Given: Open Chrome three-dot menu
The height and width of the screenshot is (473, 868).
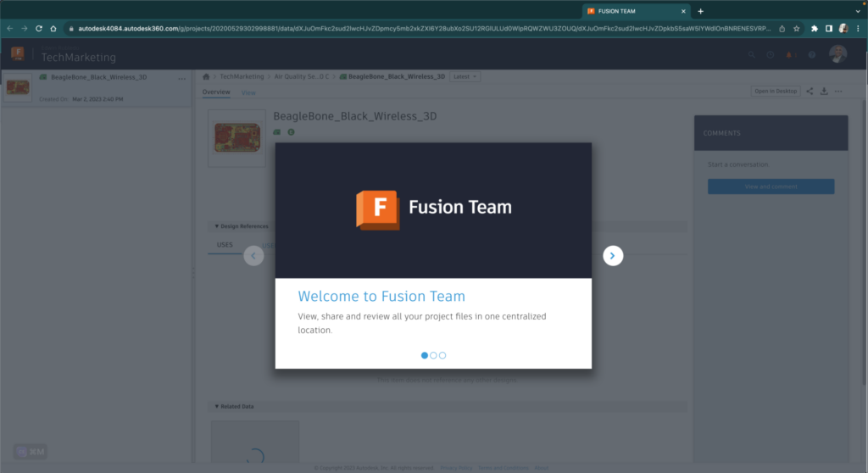Looking at the screenshot, I should pyautogui.click(x=858, y=29).
